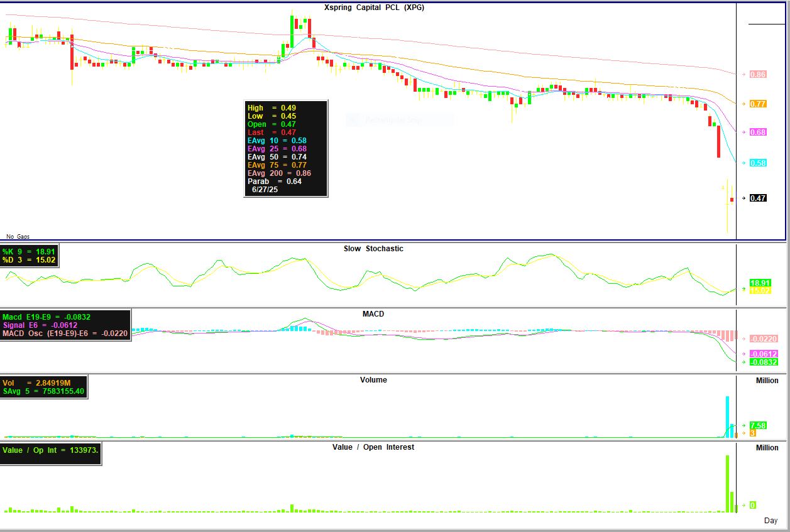Select the High = 0.49 row in data box
The image size is (790, 532).
(272, 108)
